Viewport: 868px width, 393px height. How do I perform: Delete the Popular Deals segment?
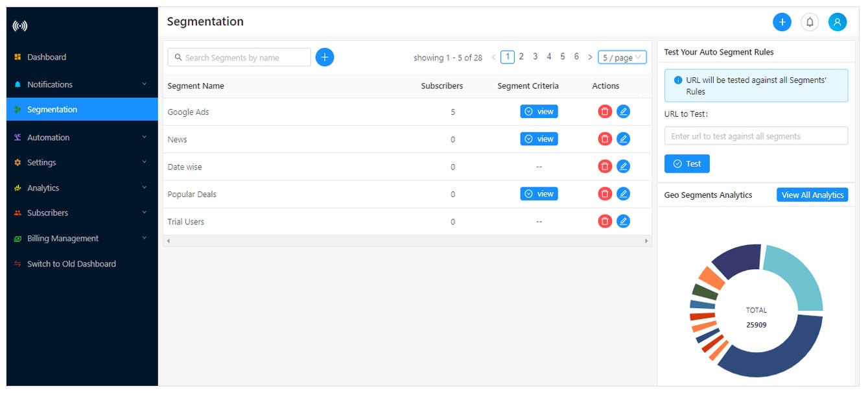coord(605,194)
